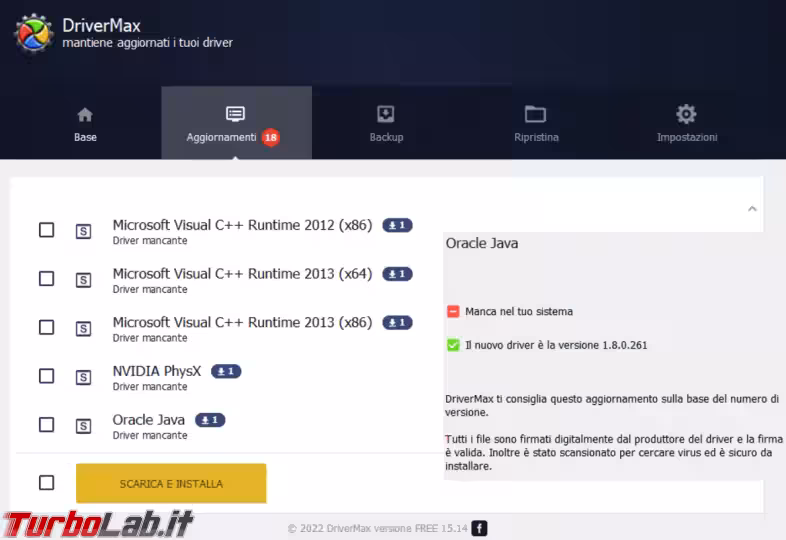Click 'Manca nel tuo sistema' text
The height and width of the screenshot is (540, 786).
[519, 311]
